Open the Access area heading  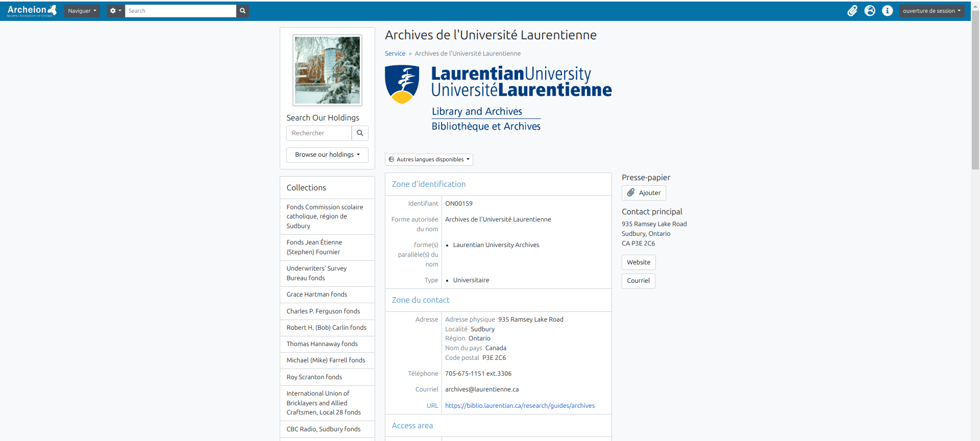(412, 426)
